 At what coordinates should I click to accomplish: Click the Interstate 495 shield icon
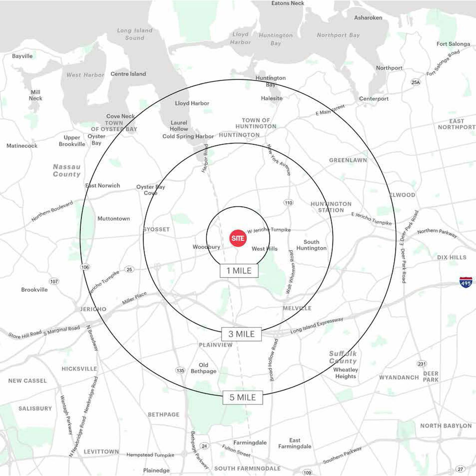click(x=466, y=283)
